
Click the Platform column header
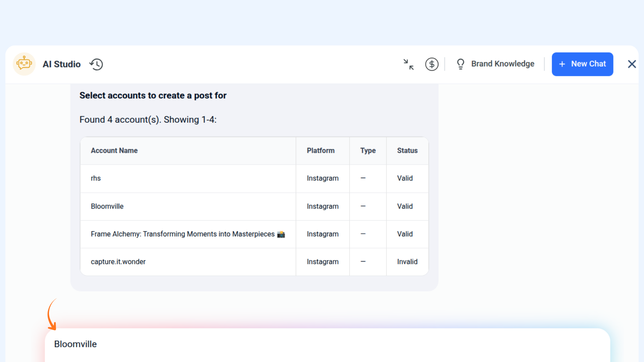(x=320, y=150)
